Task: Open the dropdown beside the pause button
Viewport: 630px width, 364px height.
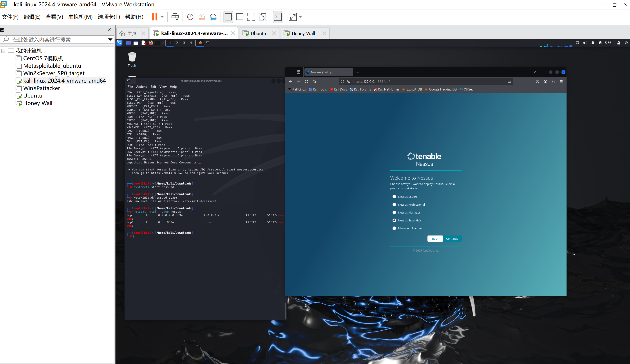Action: [x=162, y=17]
